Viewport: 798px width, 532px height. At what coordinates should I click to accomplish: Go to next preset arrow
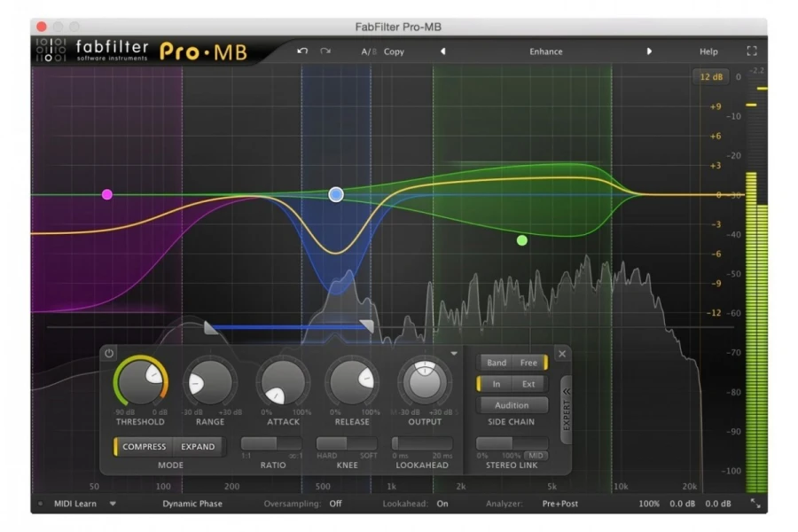(649, 51)
